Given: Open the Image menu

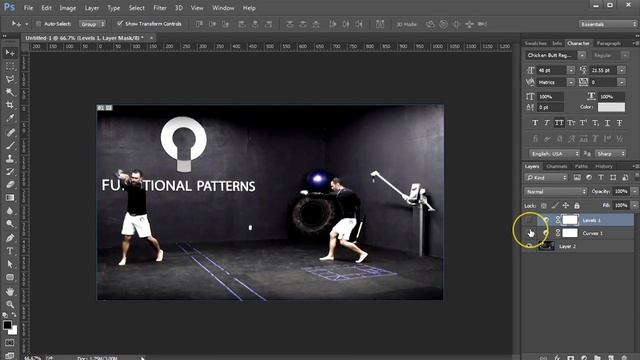Looking at the screenshot, I should tap(67, 8).
